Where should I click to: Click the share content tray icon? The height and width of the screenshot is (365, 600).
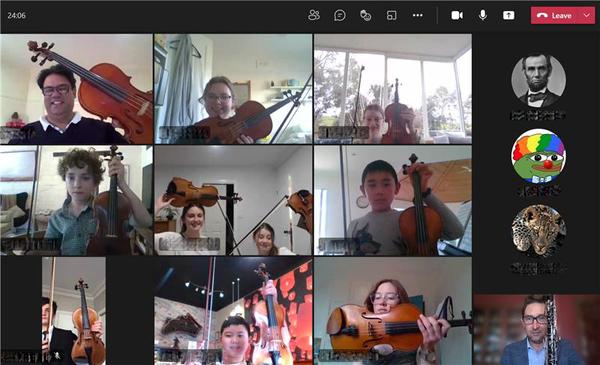tap(509, 15)
